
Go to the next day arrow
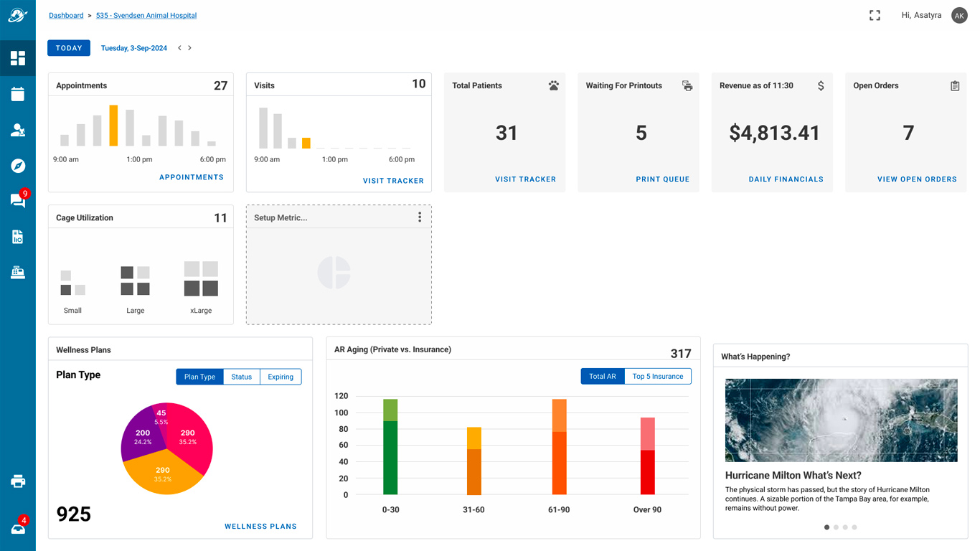coord(189,48)
